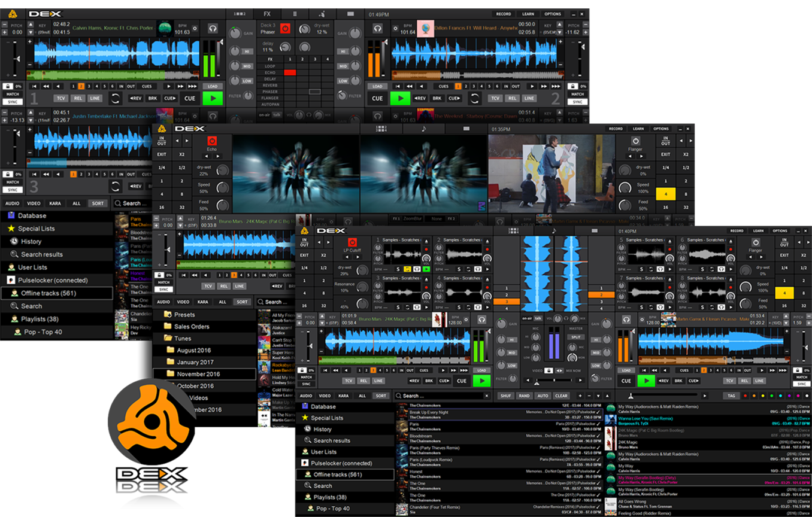The image size is (812, 517).
Task: Play deck 2 in the 01:49PM window
Action: click(x=400, y=98)
